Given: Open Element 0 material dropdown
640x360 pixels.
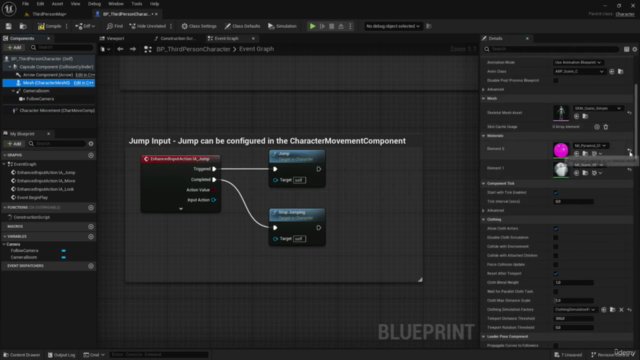Looking at the screenshot, I should pos(590,145).
